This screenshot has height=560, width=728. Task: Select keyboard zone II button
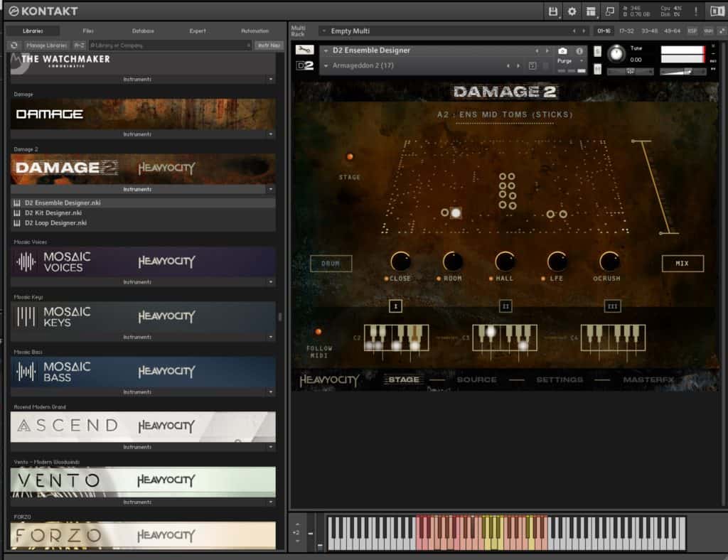click(x=505, y=306)
